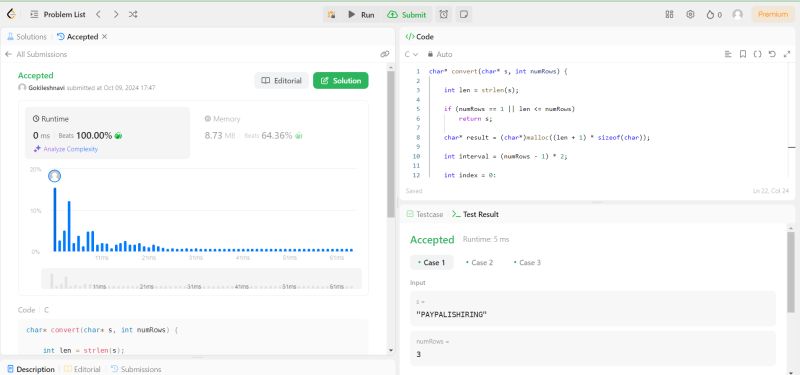Screen dimensions: 800x375
Task: Open the Editorial button
Action: pos(282,81)
